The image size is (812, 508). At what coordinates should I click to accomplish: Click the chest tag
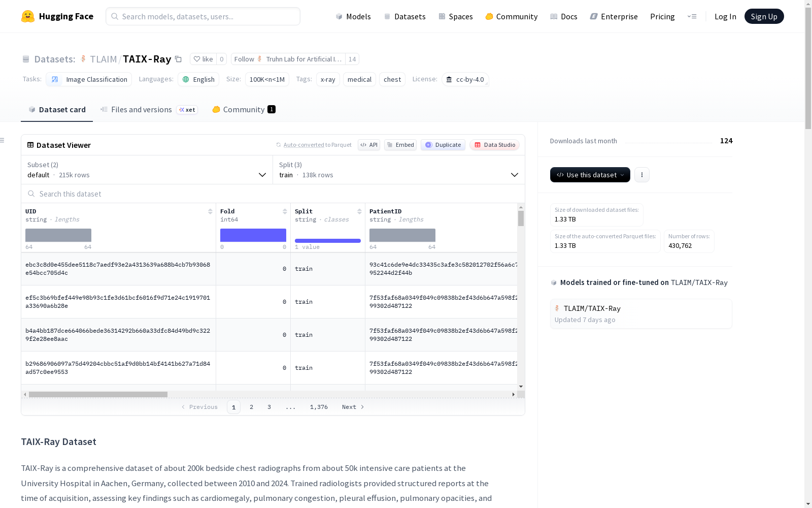(x=392, y=79)
